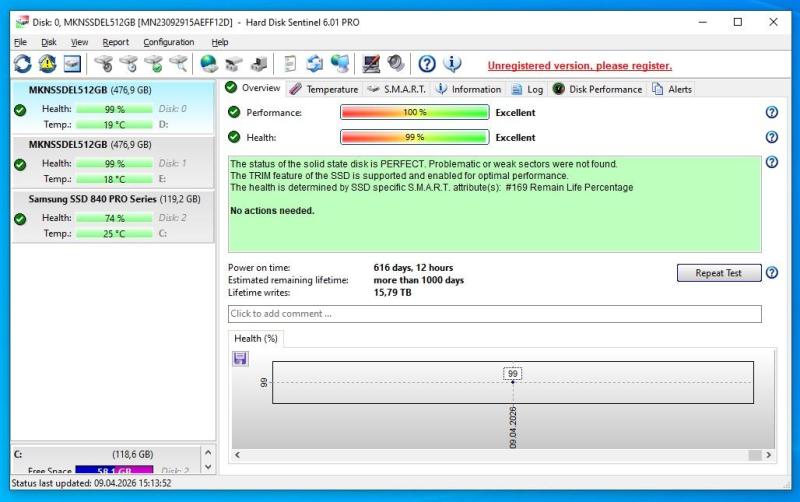This screenshot has width=800, height=502.
Task: Click the disk with green checkmark toolbar icon
Action: coord(154,64)
